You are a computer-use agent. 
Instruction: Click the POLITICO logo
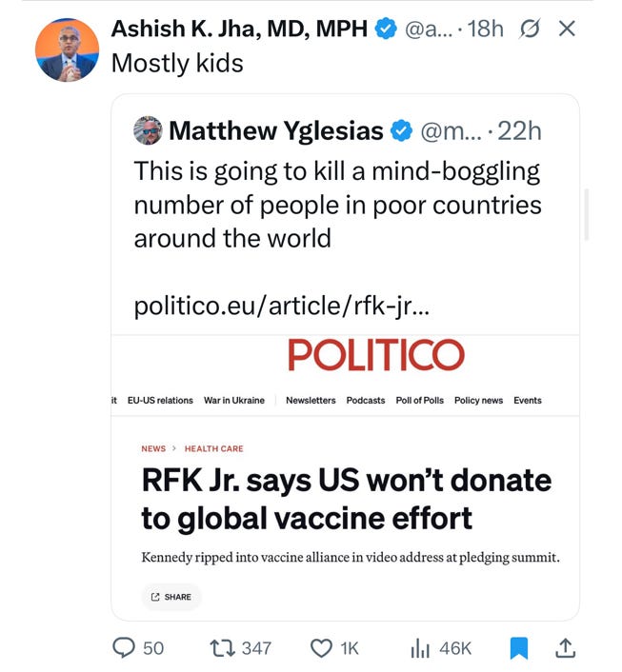click(376, 356)
